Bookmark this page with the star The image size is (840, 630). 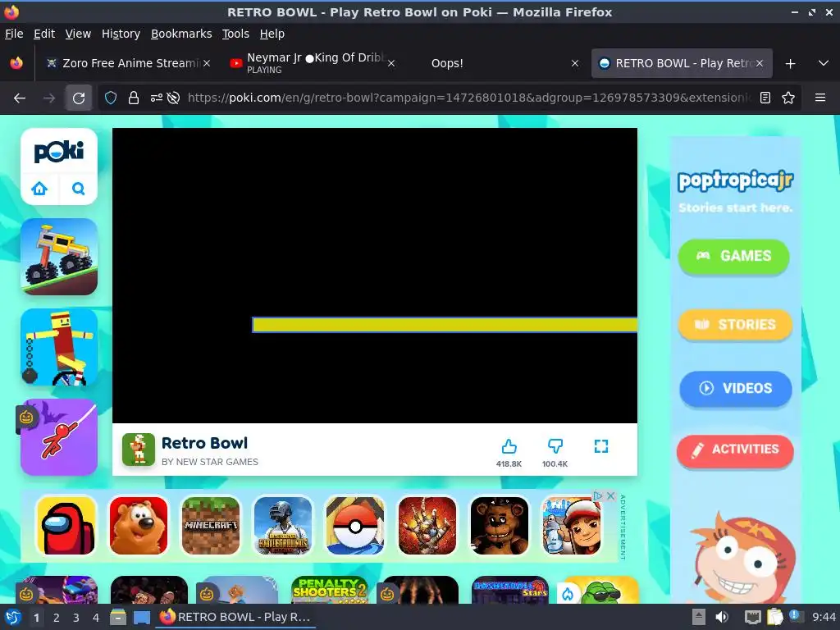[788, 98]
